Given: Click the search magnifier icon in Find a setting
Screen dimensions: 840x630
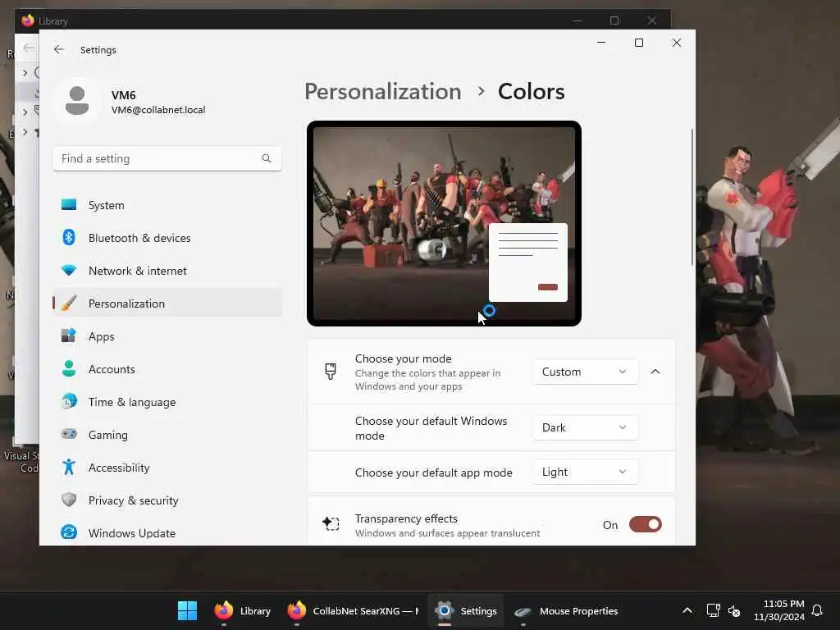Looking at the screenshot, I should pyautogui.click(x=267, y=158).
